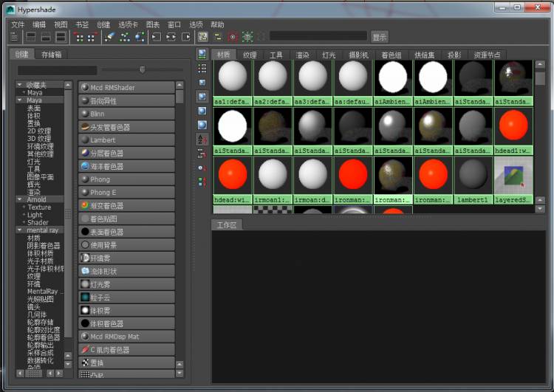Reverse the swatch sort order icon
554x392 pixels.
pyautogui.click(x=202, y=182)
